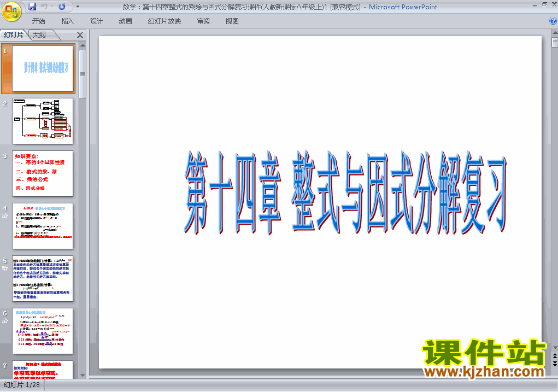
Task: Select slide 2 diagram thumbnail
Action: click(x=43, y=121)
